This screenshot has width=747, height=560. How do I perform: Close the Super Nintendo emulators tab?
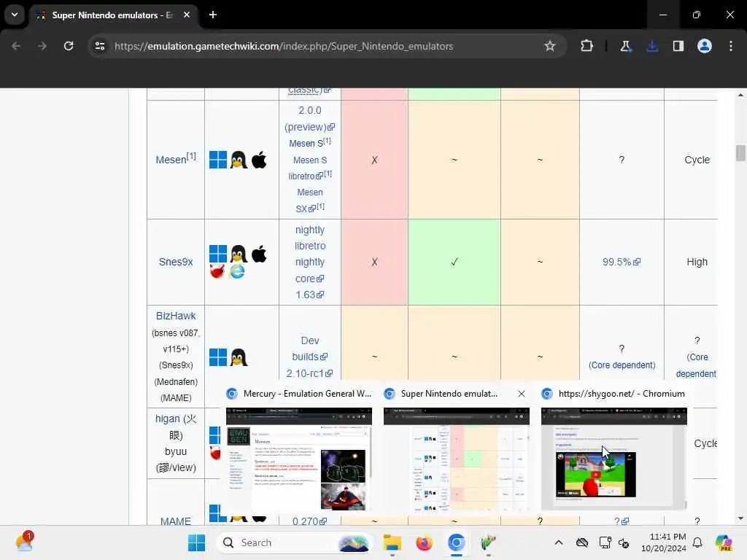coord(187,15)
